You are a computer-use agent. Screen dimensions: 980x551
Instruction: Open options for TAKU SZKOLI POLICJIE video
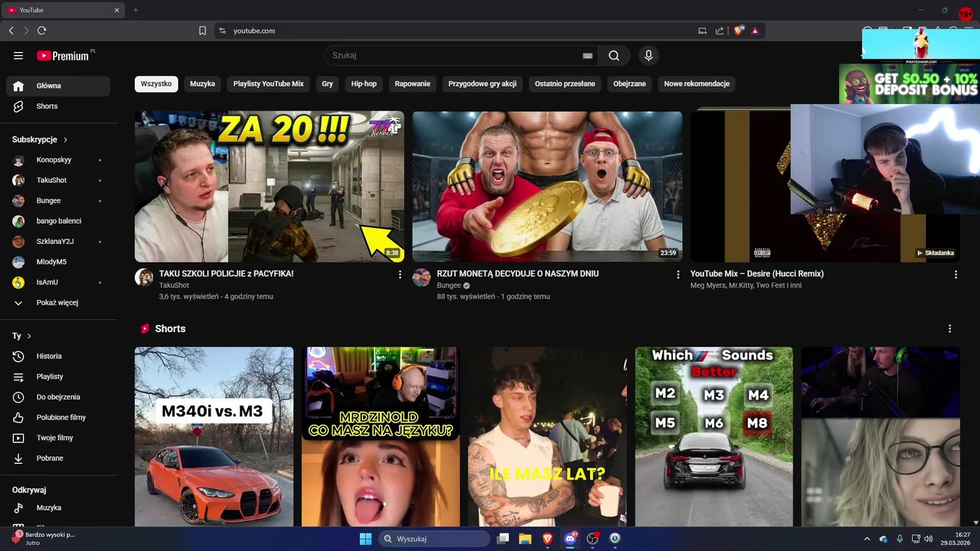coord(400,274)
